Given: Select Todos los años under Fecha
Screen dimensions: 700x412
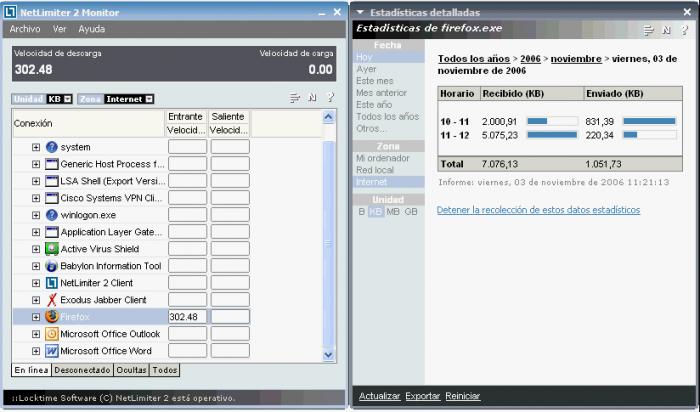Looking at the screenshot, I should (387, 117).
